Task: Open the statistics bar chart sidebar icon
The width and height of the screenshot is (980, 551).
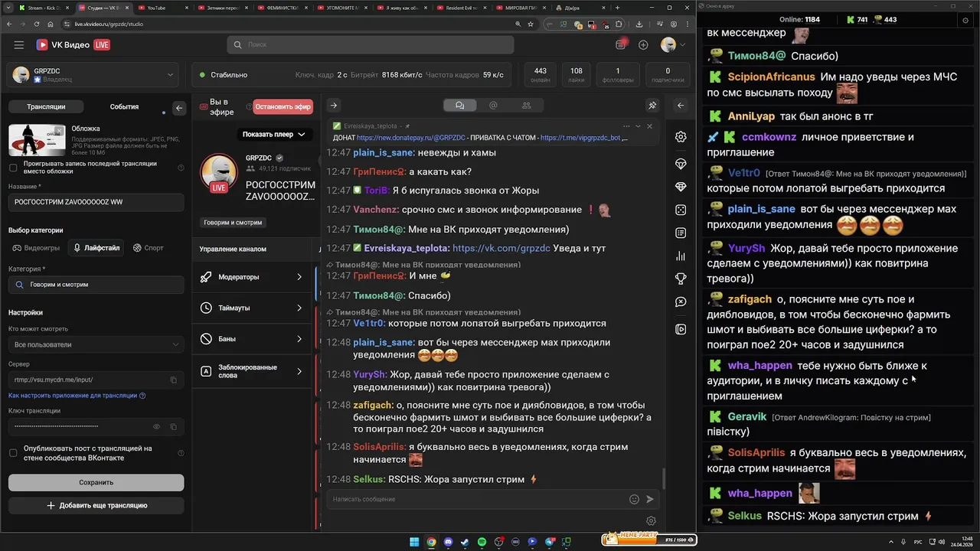Action: pos(681,256)
